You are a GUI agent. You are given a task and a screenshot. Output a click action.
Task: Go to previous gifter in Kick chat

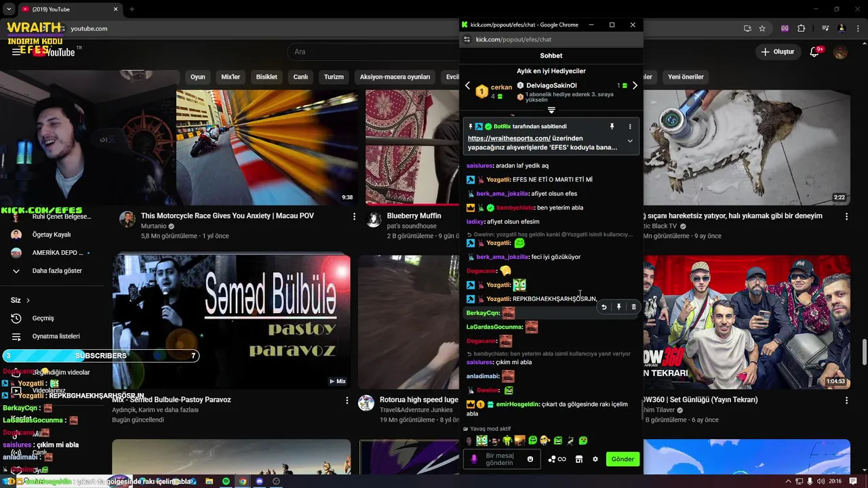[467, 86]
